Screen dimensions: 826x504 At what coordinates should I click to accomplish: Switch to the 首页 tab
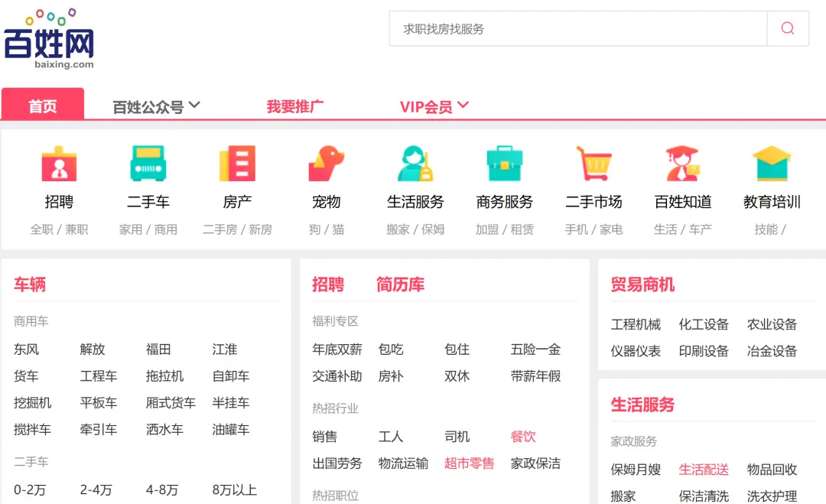point(42,107)
